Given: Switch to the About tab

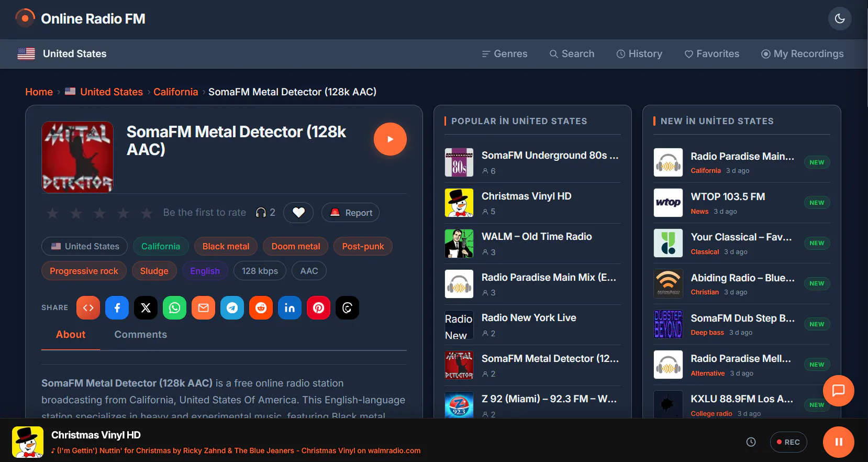Looking at the screenshot, I should (x=71, y=335).
